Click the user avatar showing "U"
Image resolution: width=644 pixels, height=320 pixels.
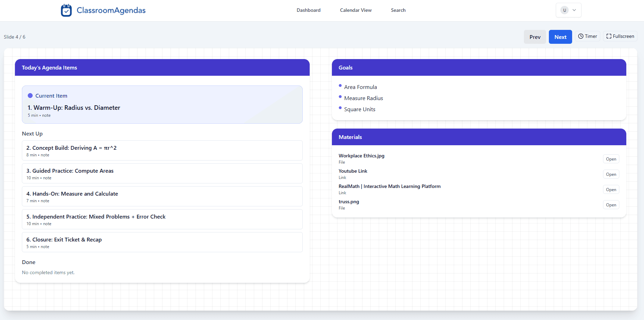coord(564,10)
